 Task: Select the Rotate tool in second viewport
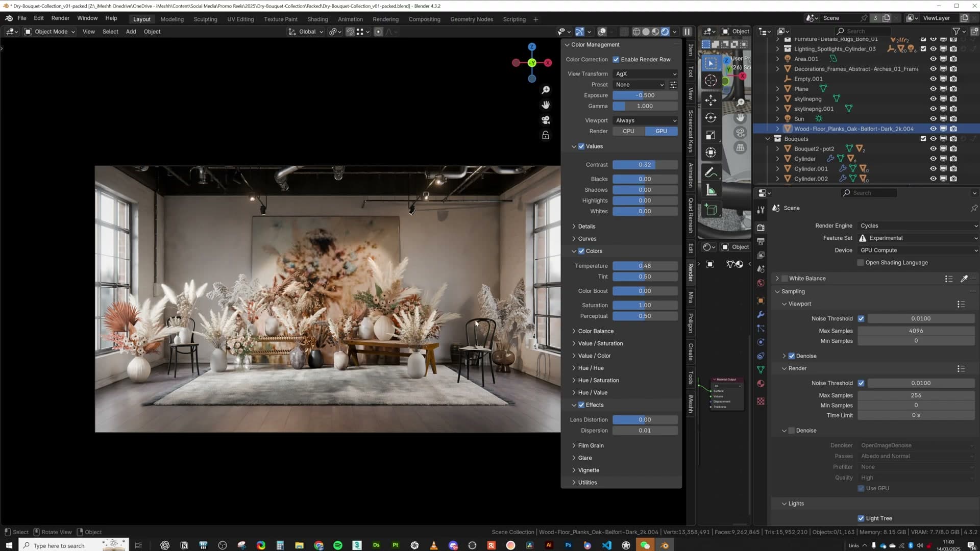710,117
